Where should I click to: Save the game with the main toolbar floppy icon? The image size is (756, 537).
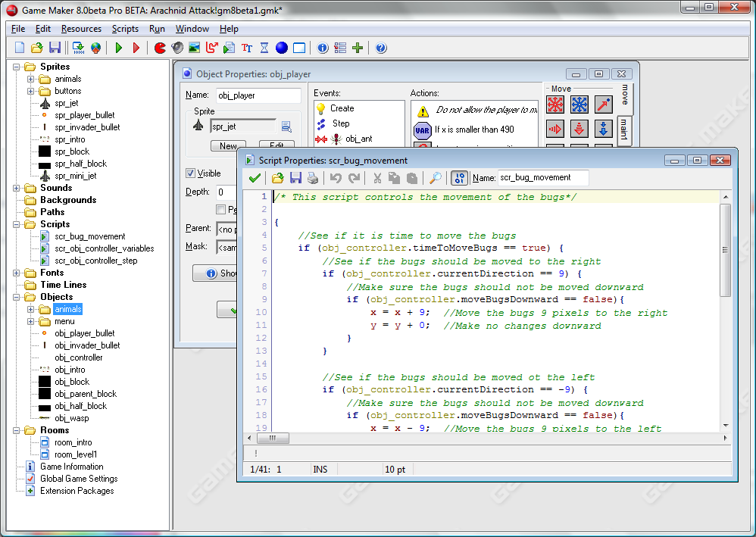point(55,48)
